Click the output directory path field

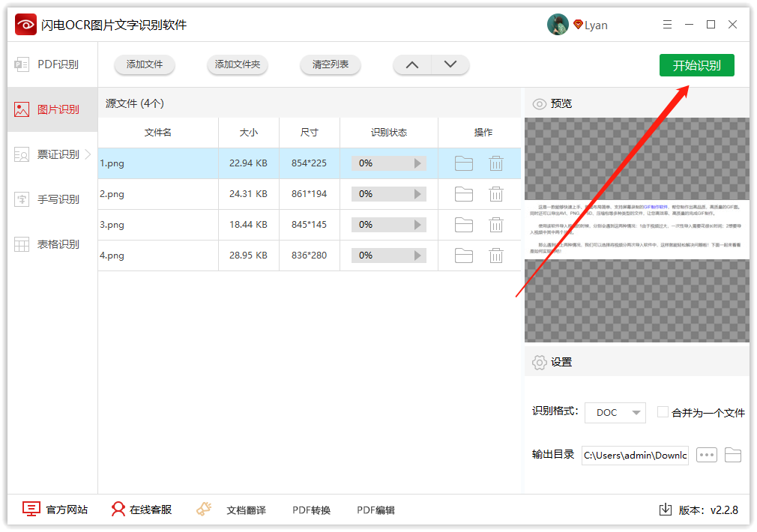[634, 455]
